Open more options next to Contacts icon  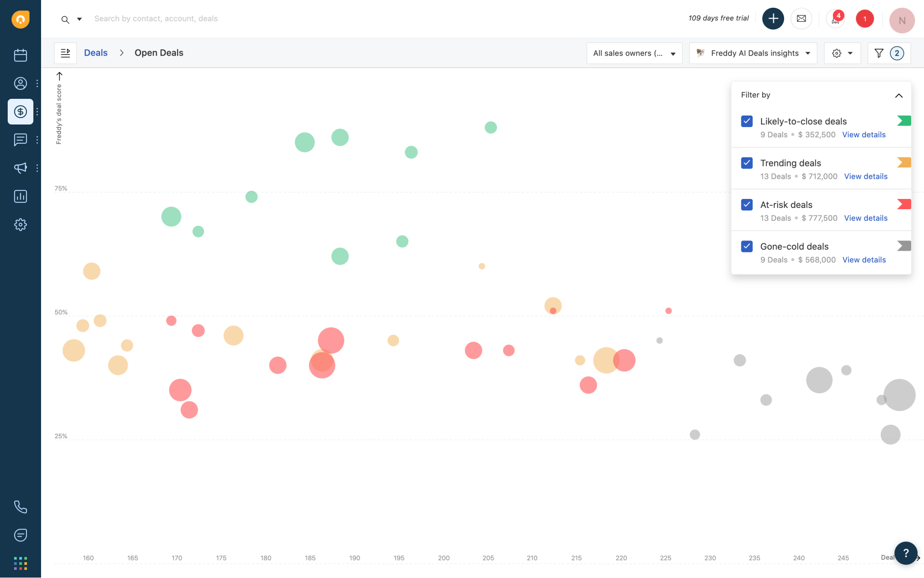click(37, 83)
